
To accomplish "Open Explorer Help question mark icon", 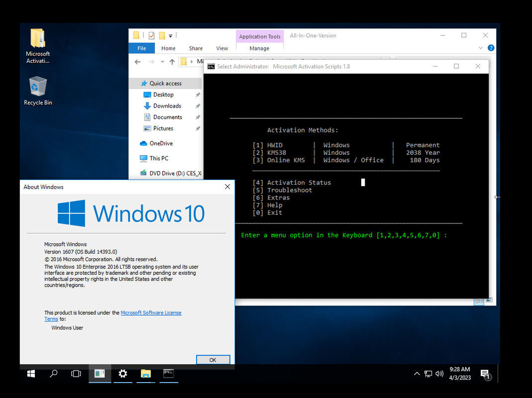I will click(x=491, y=48).
